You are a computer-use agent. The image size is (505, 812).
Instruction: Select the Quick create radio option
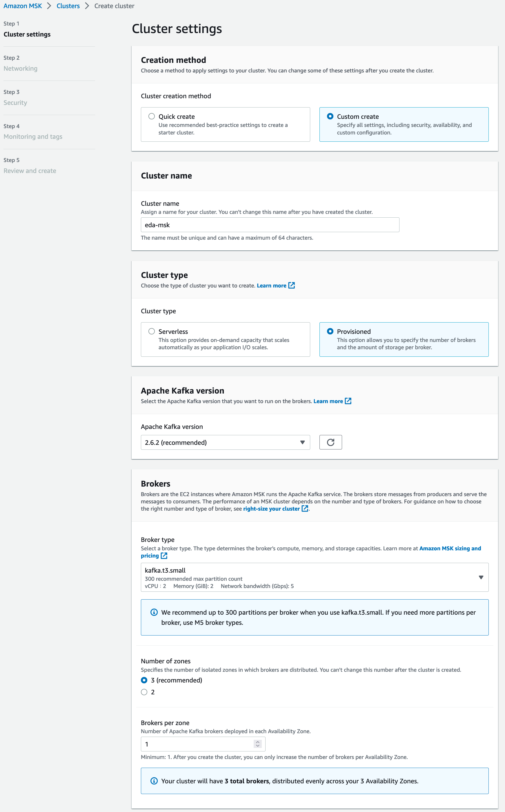pyautogui.click(x=152, y=116)
